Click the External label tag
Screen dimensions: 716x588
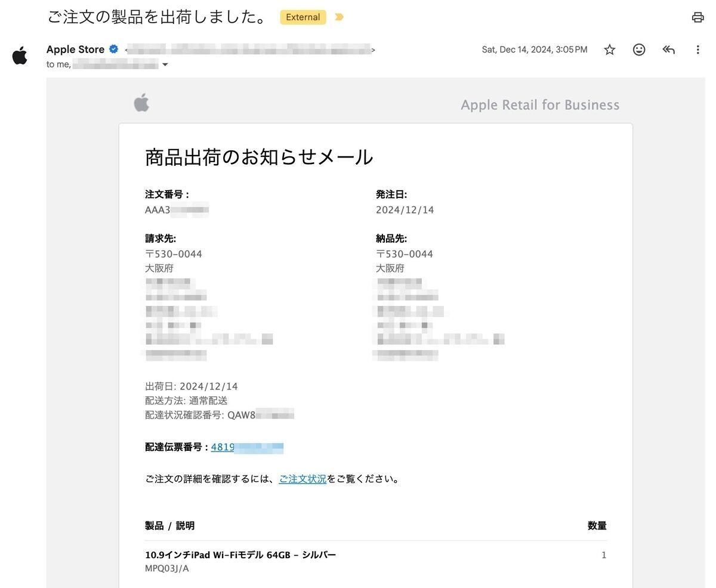click(x=303, y=17)
